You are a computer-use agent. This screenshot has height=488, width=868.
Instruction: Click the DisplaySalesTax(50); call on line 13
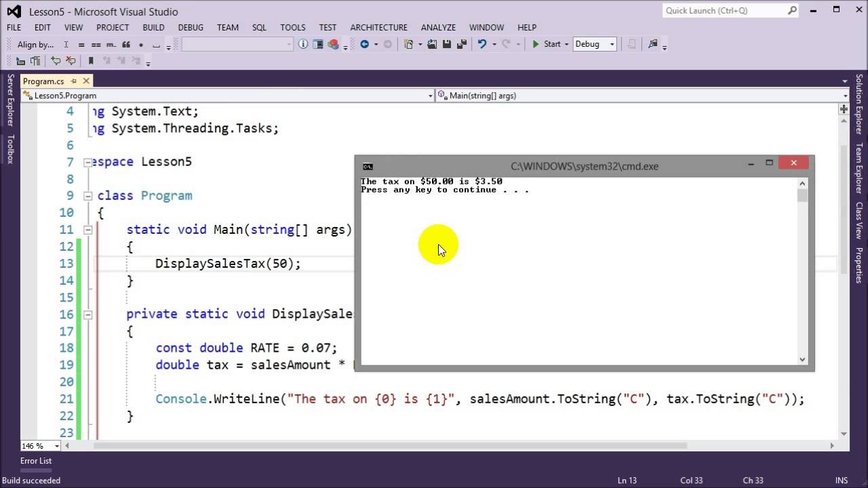point(228,264)
